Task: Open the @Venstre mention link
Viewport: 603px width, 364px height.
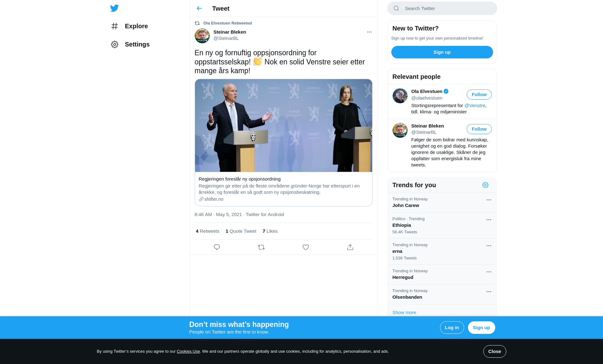Action: [475, 106]
